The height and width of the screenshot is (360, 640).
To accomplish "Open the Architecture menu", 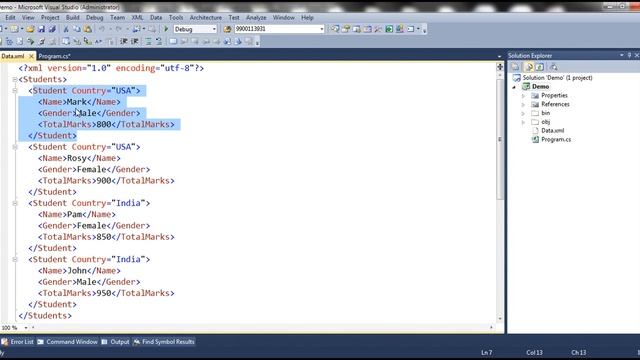I will (206, 18).
